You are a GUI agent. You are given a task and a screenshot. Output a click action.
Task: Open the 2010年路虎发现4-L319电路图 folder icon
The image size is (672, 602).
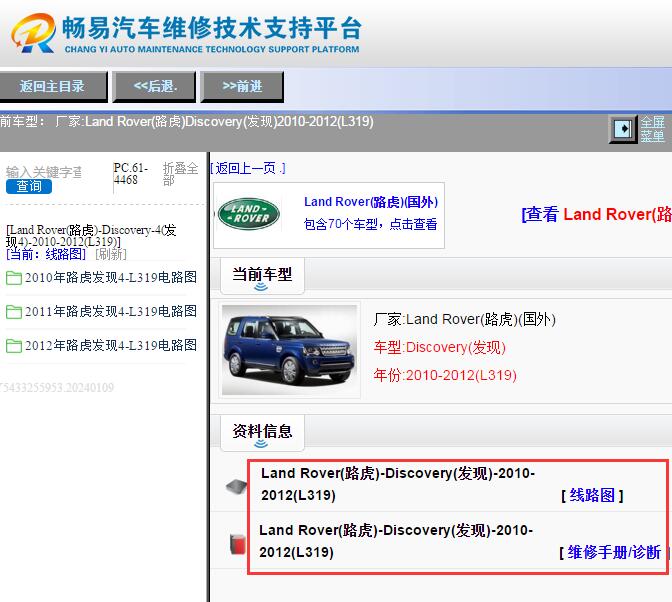point(14,278)
